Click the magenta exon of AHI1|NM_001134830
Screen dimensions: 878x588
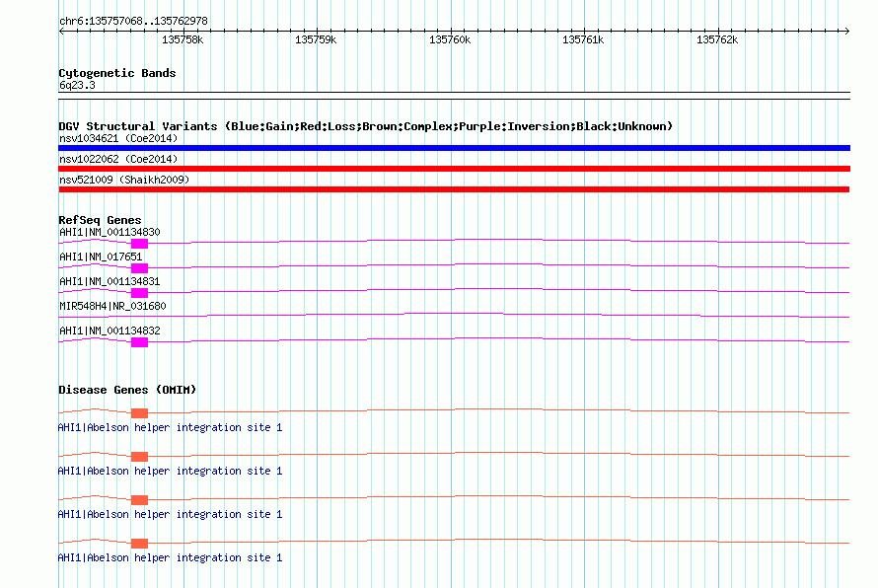(139, 244)
